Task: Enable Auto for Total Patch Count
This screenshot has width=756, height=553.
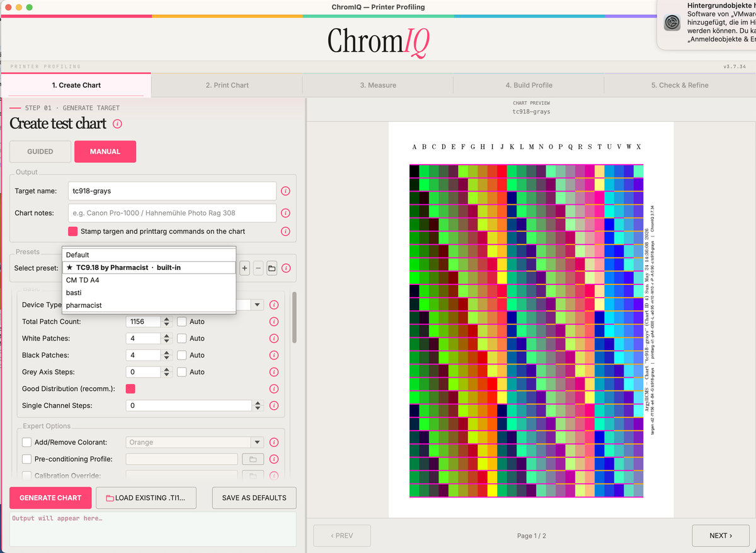Action: pyautogui.click(x=181, y=322)
